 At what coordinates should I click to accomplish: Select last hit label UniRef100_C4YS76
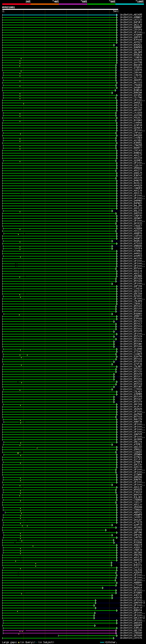pyautogui.click(x=131, y=638)
